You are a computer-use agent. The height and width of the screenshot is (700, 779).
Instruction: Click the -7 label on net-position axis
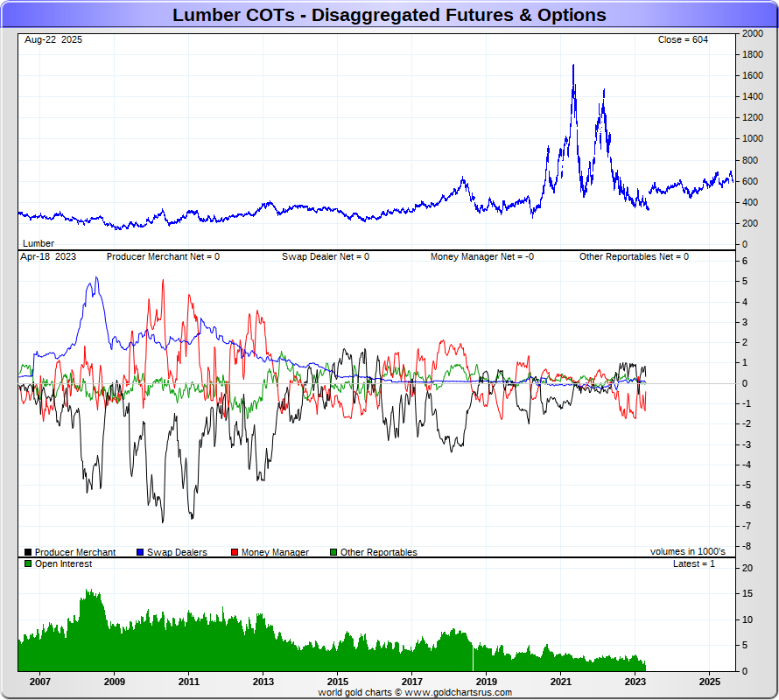[747, 526]
